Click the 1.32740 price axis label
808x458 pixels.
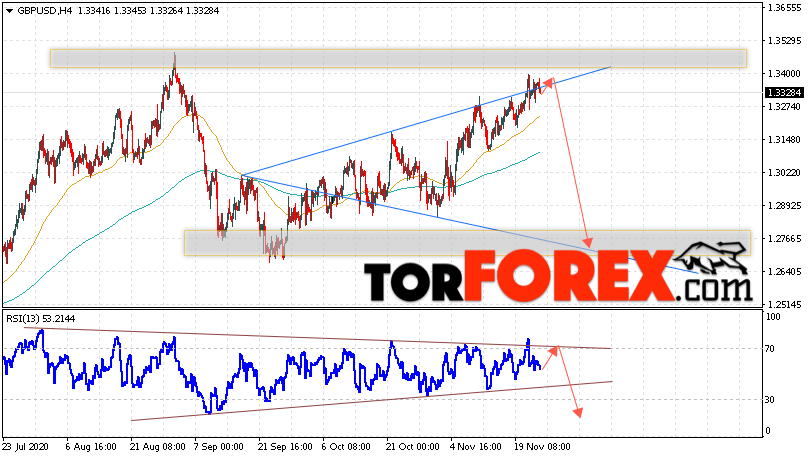coord(784,107)
